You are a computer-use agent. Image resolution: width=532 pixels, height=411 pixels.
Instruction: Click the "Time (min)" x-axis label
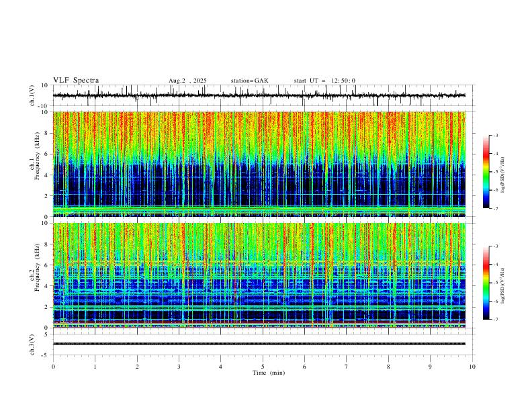click(x=269, y=373)
